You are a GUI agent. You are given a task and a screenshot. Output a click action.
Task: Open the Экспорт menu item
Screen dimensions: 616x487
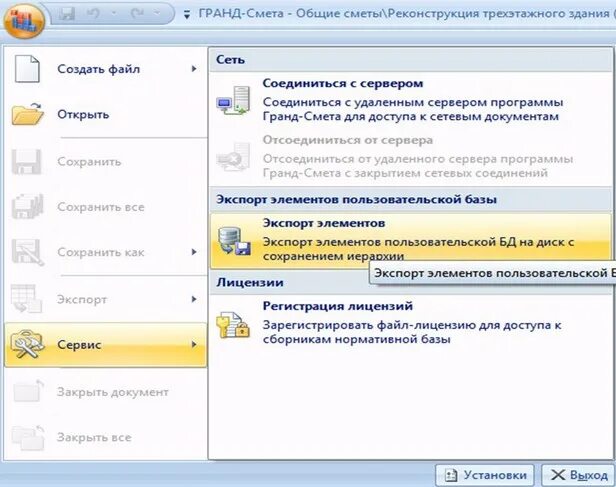point(106,299)
